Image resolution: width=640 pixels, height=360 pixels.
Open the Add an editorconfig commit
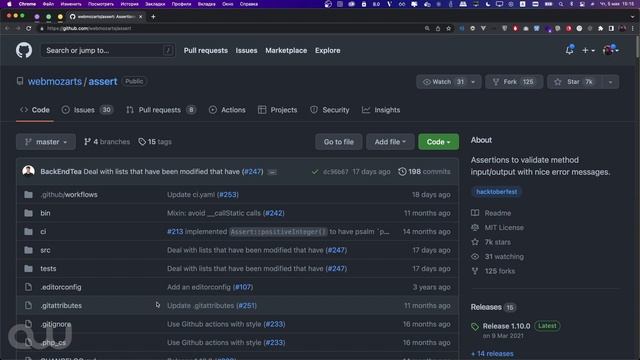(x=199, y=287)
